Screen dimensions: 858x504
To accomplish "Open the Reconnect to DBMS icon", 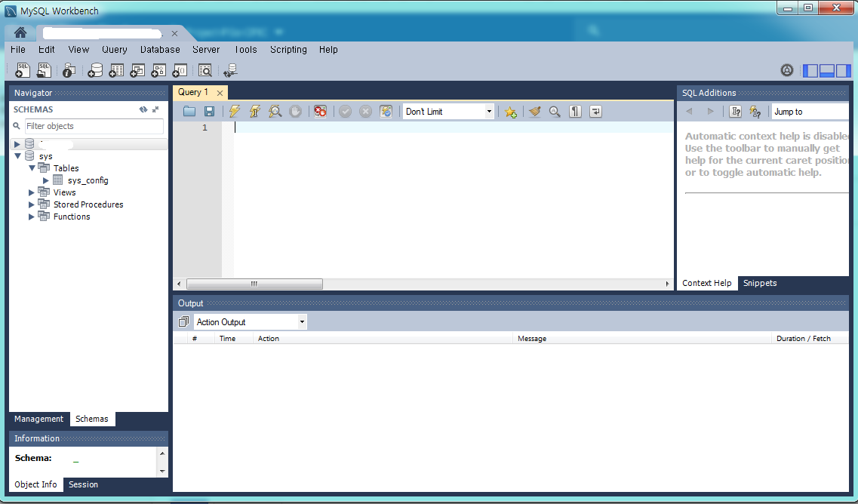I will click(230, 71).
